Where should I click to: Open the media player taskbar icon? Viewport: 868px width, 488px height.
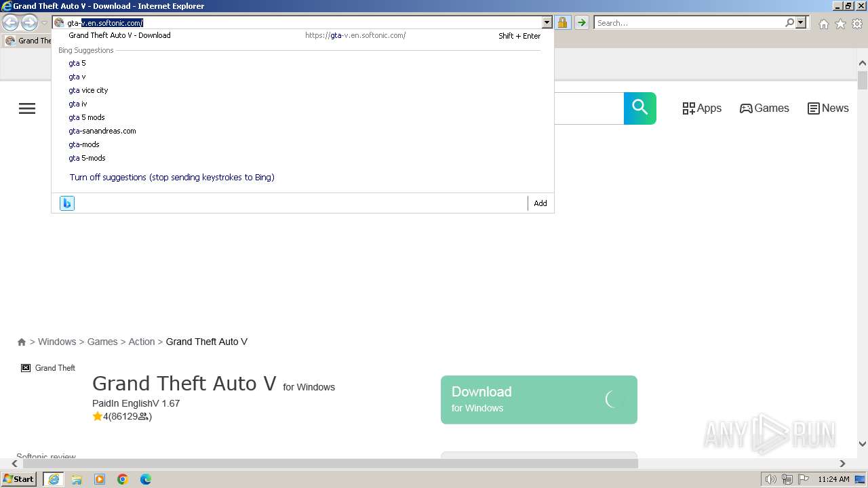tap(100, 479)
